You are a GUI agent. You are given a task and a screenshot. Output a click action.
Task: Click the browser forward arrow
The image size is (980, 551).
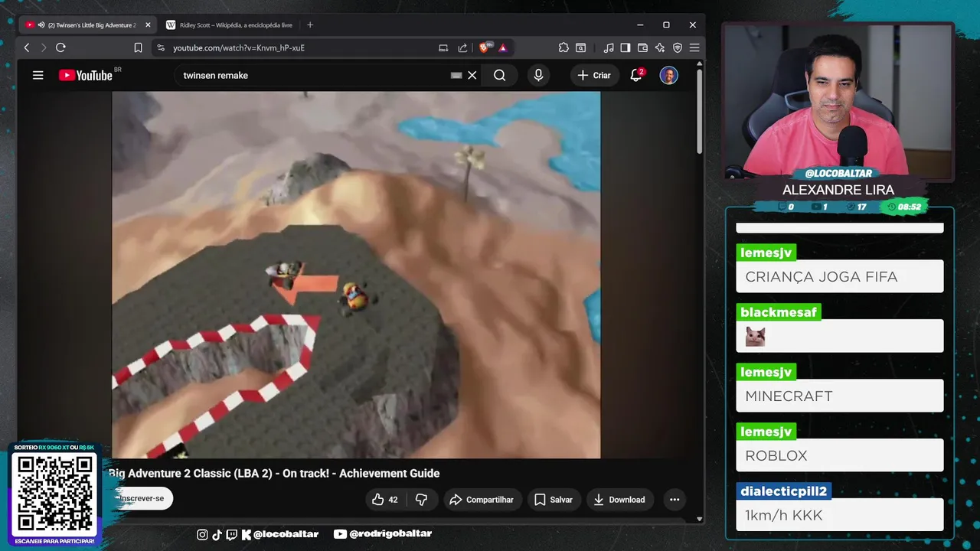43,47
